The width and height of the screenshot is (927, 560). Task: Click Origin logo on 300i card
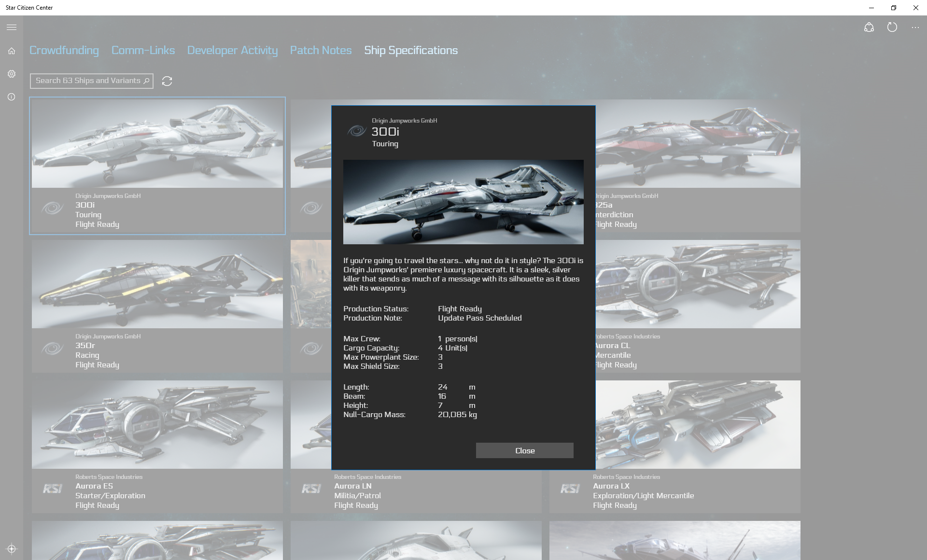pos(53,208)
